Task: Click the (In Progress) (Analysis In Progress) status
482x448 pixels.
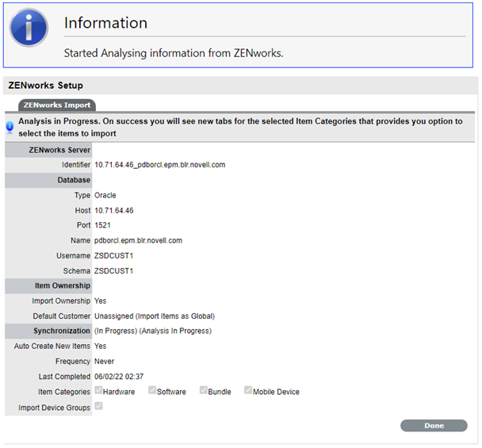Action: click(x=153, y=331)
